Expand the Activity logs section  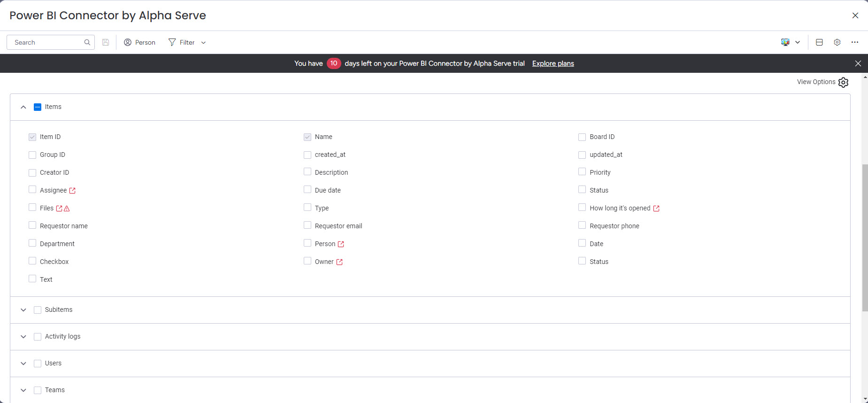pos(23,337)
